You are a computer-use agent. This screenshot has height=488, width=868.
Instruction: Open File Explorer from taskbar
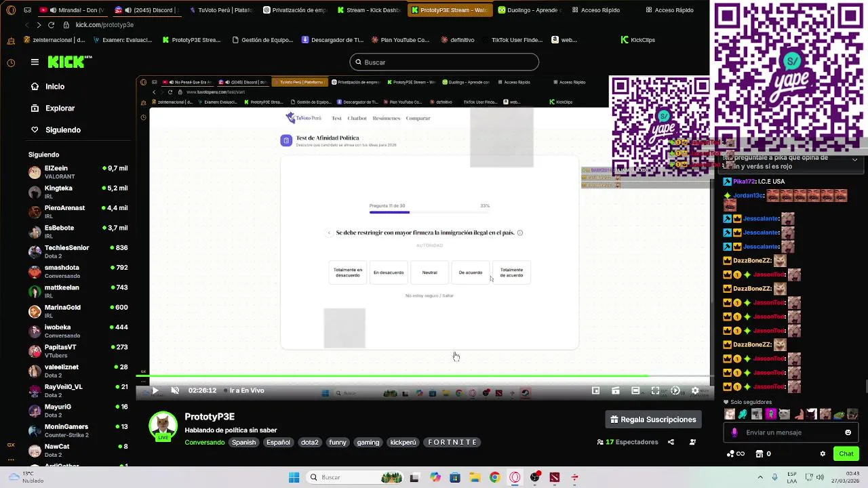475,477
